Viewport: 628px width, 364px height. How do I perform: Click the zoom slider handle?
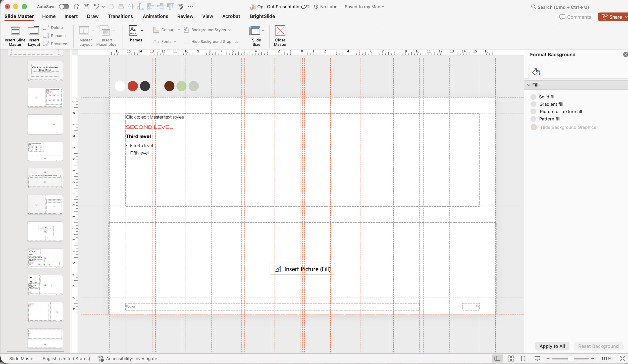[x=571, y=358]
